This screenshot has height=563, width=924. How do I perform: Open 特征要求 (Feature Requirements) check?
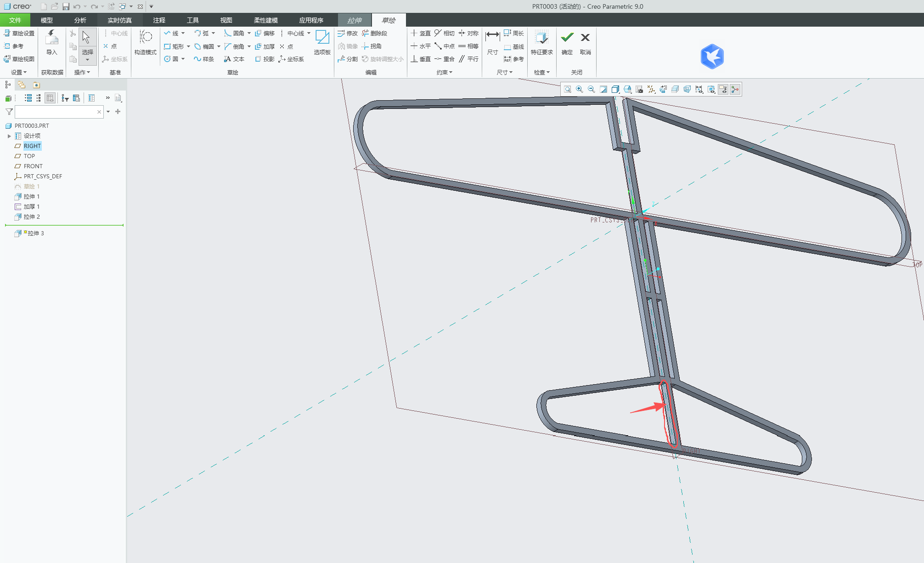(x=542, y=43)
